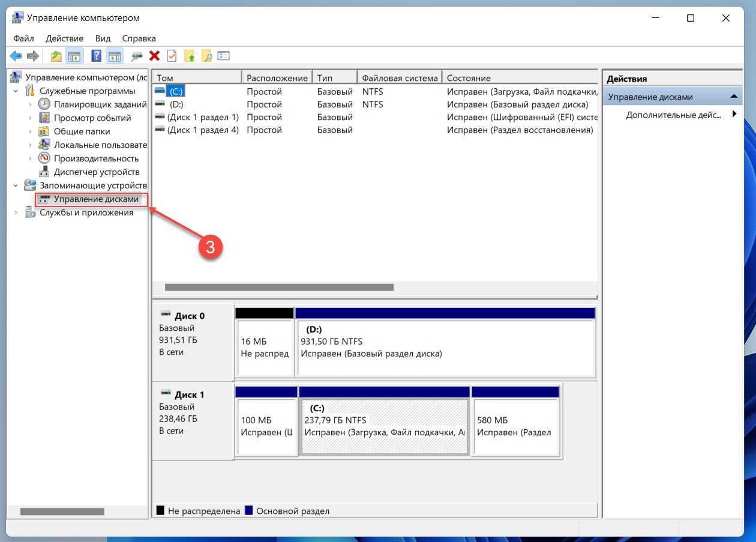Select the (Диск 1 раздел 4) volume row
Image resolution: width=756 pixels, height=542 pixels.
point(375,130)
